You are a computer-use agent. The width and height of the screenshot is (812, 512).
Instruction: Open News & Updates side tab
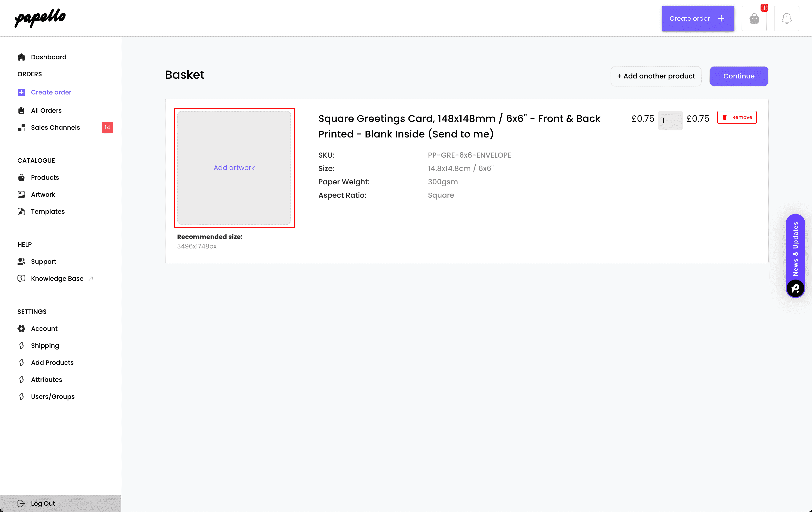[795, 249]
